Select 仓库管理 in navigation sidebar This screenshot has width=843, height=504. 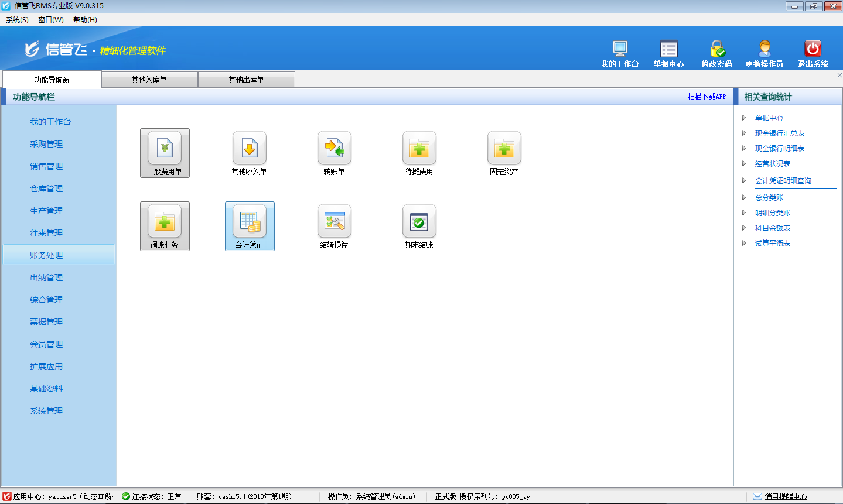pos(46,188)
